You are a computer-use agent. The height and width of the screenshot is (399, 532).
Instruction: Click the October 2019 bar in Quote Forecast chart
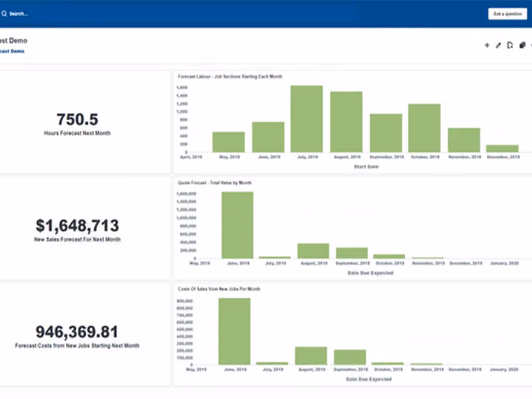389,257
